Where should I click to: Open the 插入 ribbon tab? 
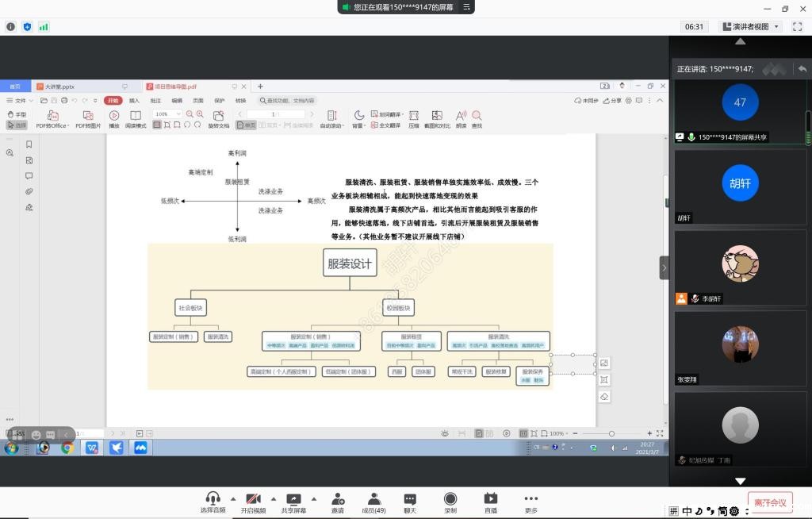(x=134, y=101)
